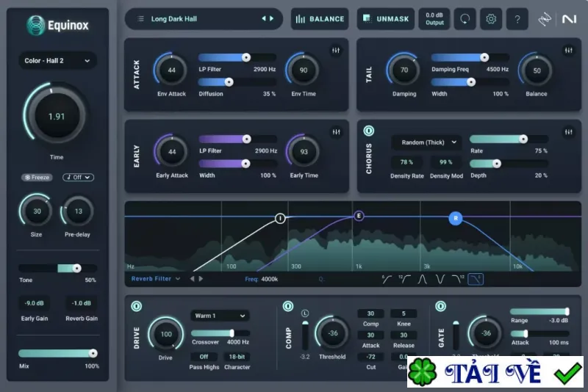Click the UNMASK button
Screen dimensions: 588x392
(x=385, y=19)
